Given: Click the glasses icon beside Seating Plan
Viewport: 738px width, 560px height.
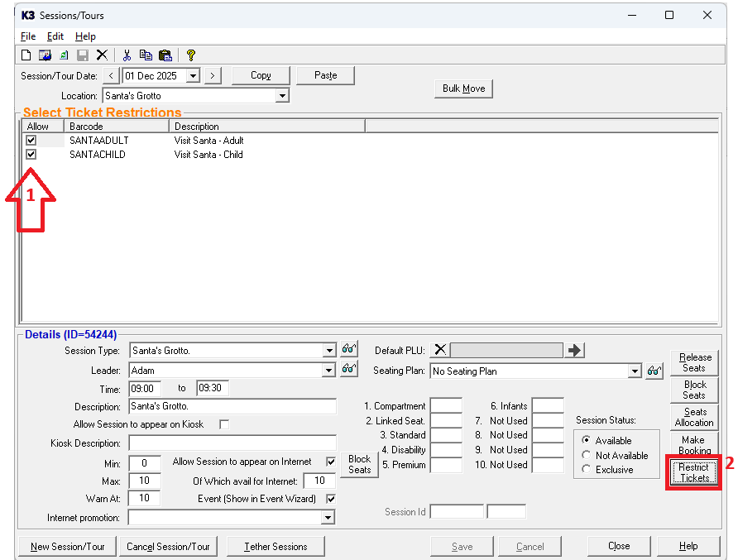Looking at the screenshot, I should [x=654, y=371].
